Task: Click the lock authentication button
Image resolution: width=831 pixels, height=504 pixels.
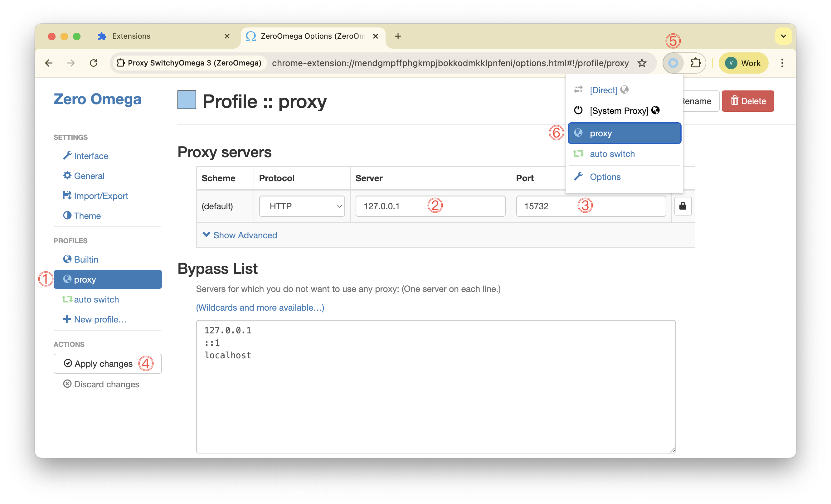Action: [x=683, y=206]
